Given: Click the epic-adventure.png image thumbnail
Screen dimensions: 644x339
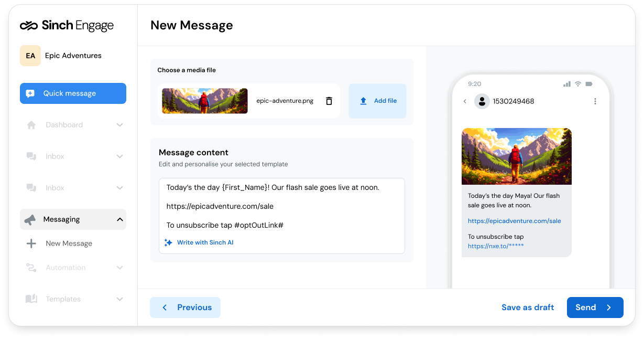Looking at the screenshot, I should 204,101.
